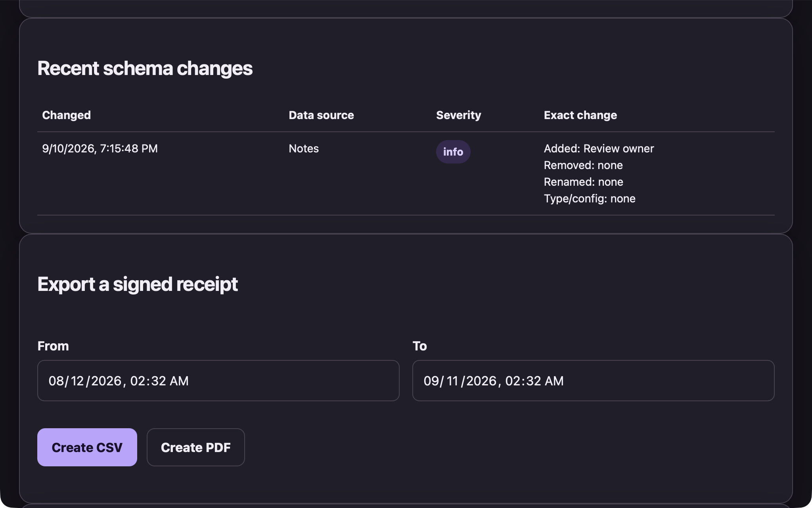Click the 'To' field label
Screen dimensions: 812x508
[x=419, y=346]
